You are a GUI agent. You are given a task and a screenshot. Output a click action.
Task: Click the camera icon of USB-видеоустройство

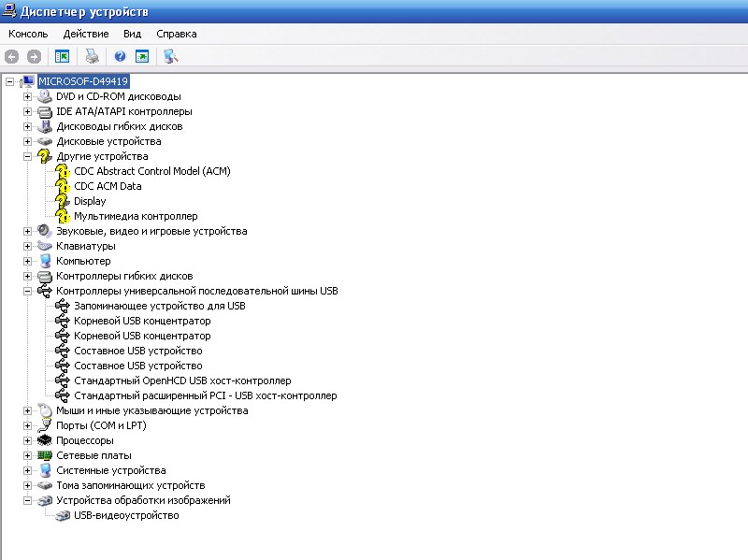tap(63, 516)
